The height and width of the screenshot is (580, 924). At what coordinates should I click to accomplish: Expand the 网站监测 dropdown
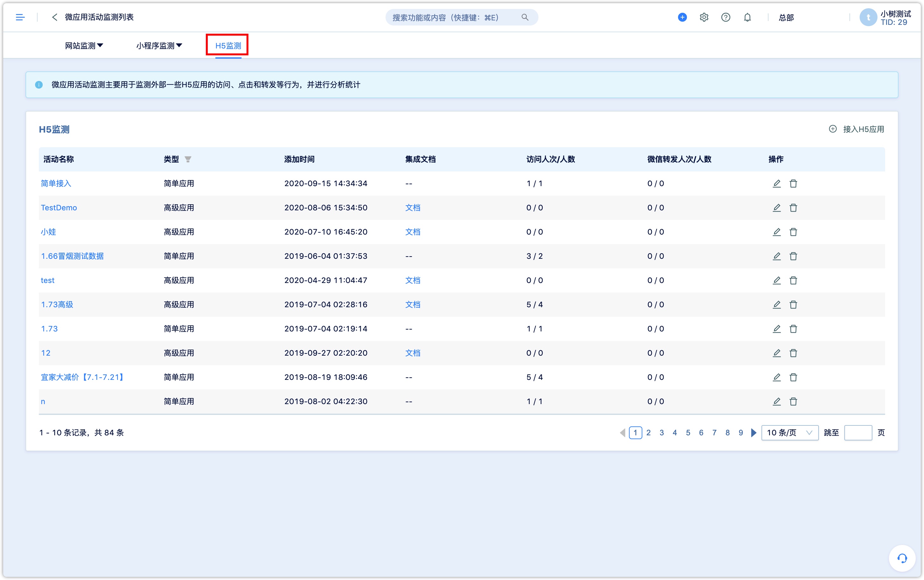coord(84,46)
